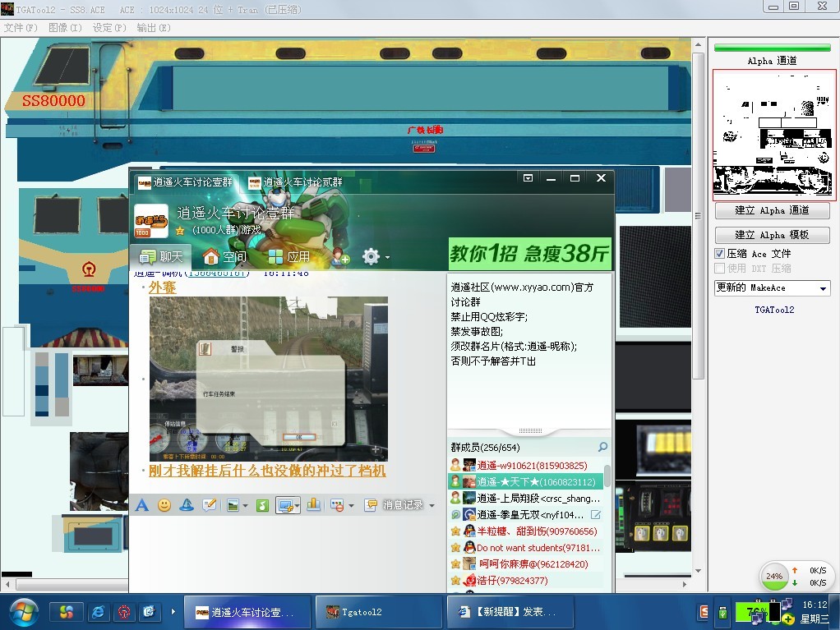
Task: Toggle the 压缩 Ace 文件 checkbox
Action: click(720, 254)
